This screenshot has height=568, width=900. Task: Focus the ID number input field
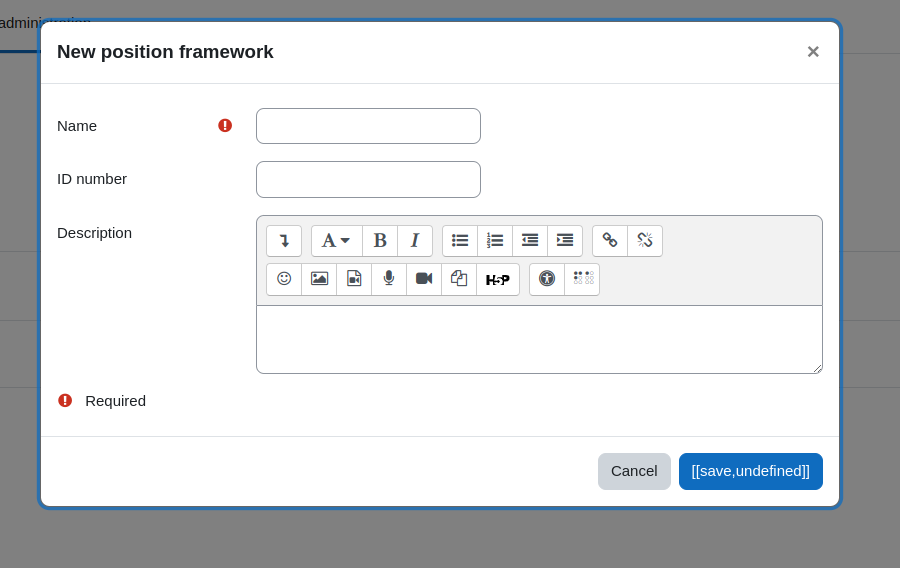point(368,180)
